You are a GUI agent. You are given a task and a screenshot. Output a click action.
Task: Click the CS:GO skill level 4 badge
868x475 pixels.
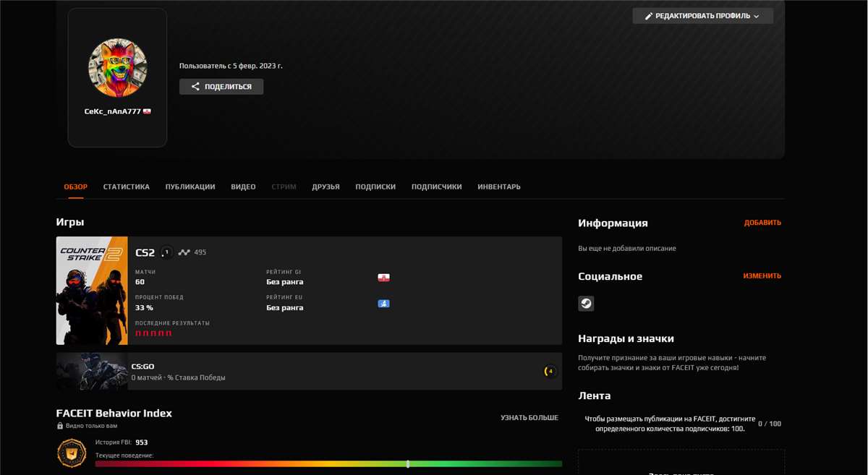[x=550, y=371]
